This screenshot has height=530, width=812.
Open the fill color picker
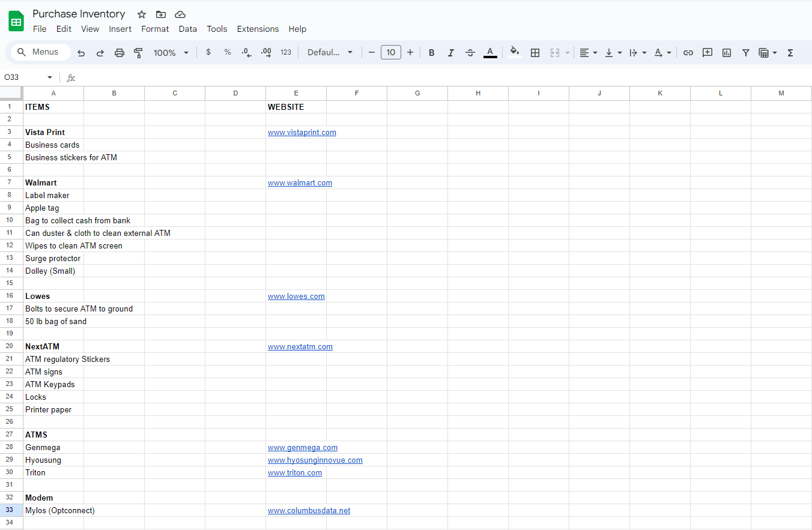click(514, 52)
